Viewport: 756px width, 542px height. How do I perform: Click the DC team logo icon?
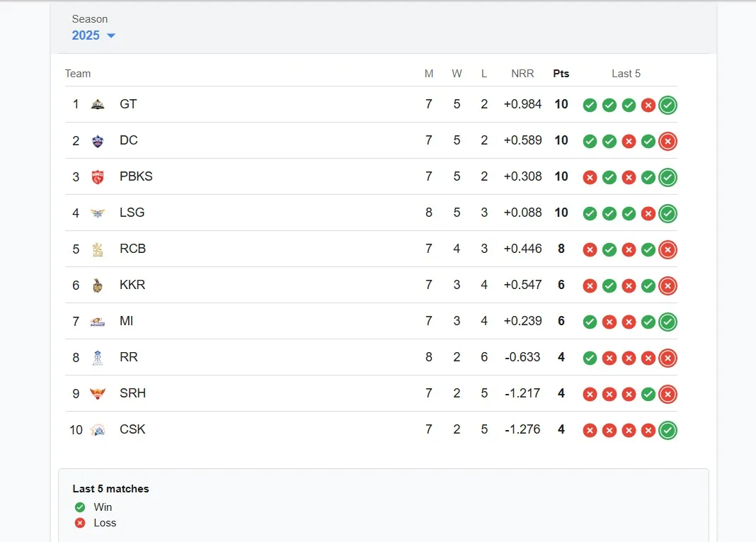98,141
